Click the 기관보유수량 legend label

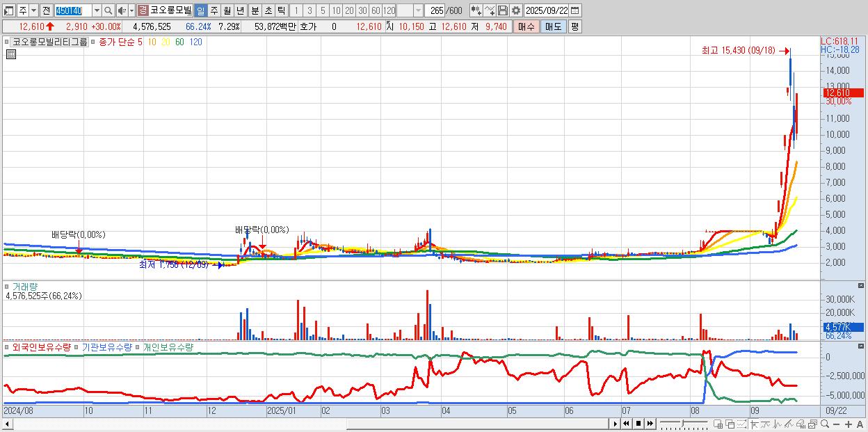(107, 346)
